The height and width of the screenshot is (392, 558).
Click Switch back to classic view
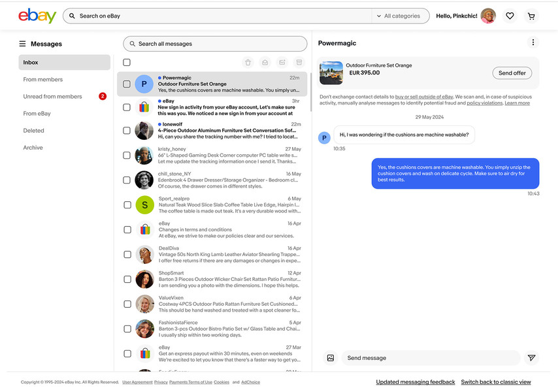tap(496, 382)
